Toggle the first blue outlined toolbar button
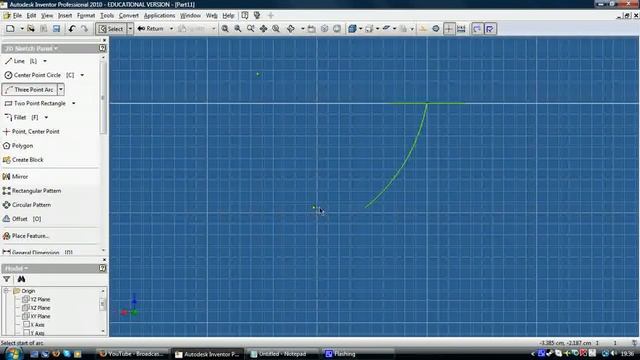Viewport: 640px width, 360px height. pos(477,29)
